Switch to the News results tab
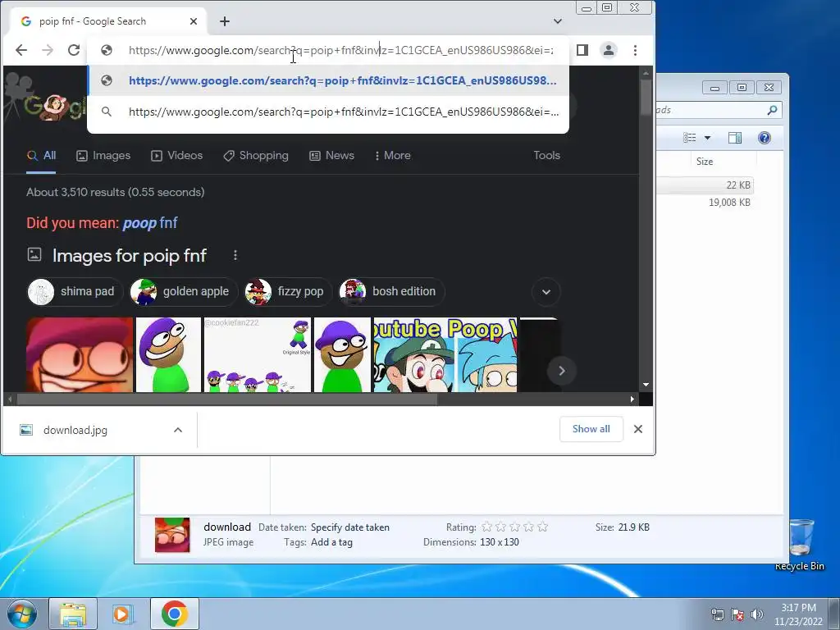The image size is (840, 630). [x=331, y=156]
